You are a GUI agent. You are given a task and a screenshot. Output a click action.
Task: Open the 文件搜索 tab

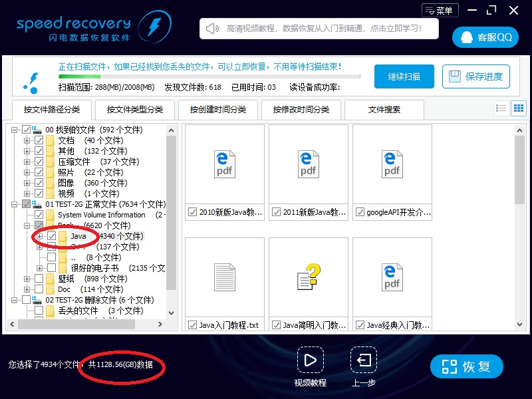click(x=384, y=110)
